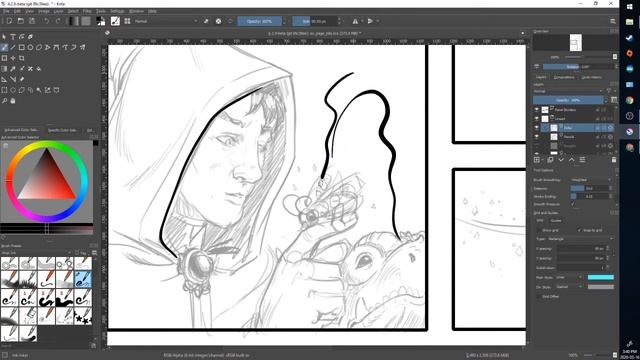Open the File menu
The width and height of the screenshot is (640, 360).
click(6, 11)
